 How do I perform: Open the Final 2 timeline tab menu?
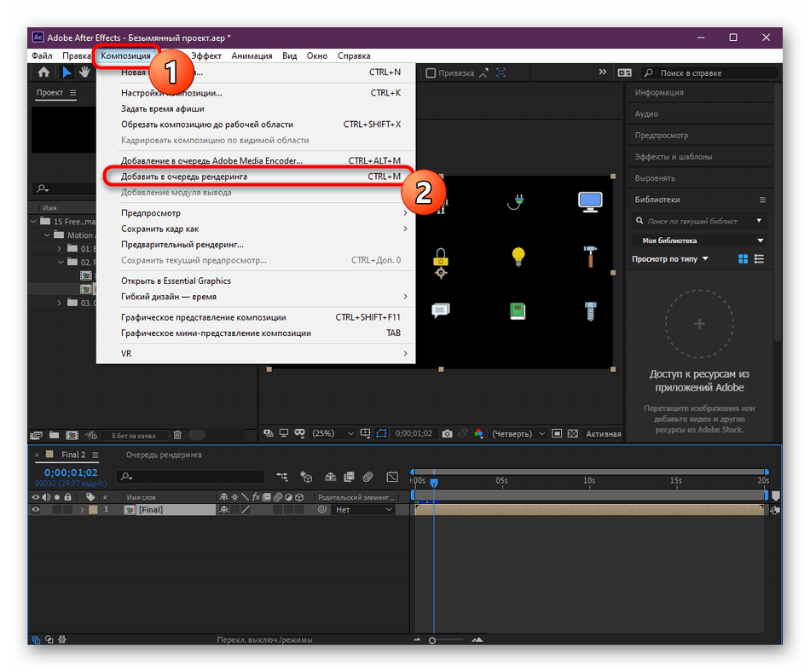pyautogui.click(x=95, y=455)
